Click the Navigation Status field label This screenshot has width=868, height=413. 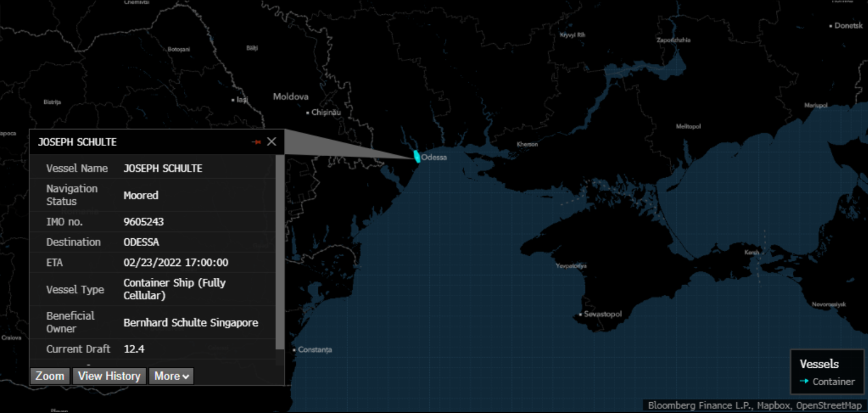(x=72, y=195)
